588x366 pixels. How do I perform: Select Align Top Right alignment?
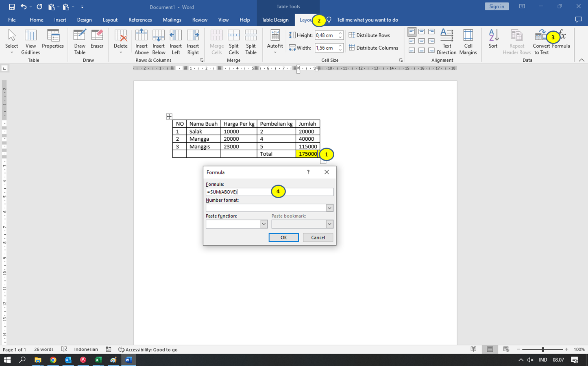(x=431, y=32)
